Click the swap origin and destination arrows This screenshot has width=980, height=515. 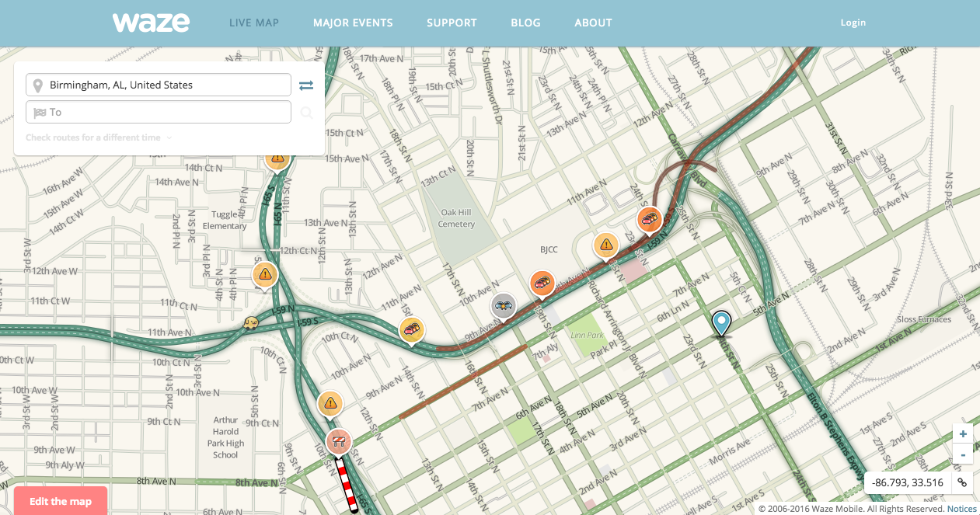306,85
